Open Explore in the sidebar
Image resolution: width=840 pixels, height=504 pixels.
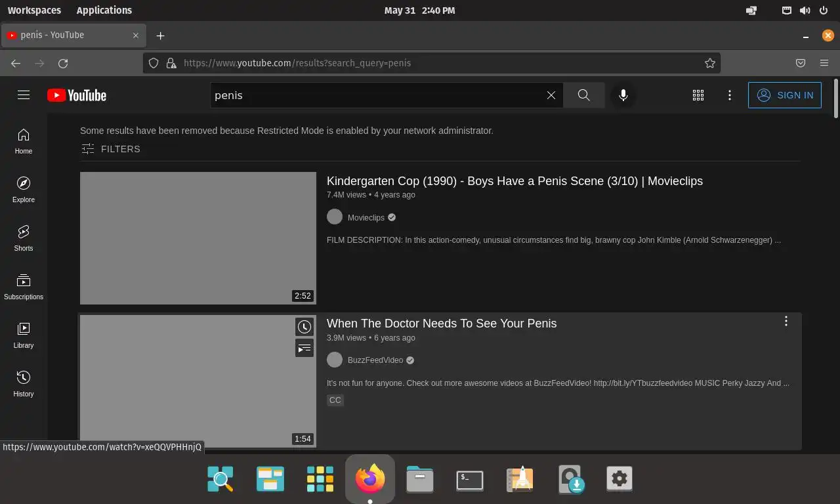(x=24, y=190)
